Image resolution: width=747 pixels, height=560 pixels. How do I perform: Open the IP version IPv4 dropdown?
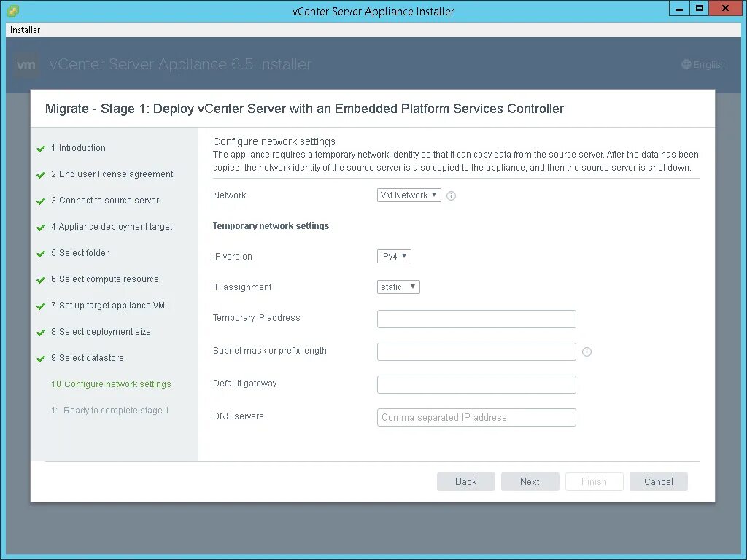tap(394, 256)
